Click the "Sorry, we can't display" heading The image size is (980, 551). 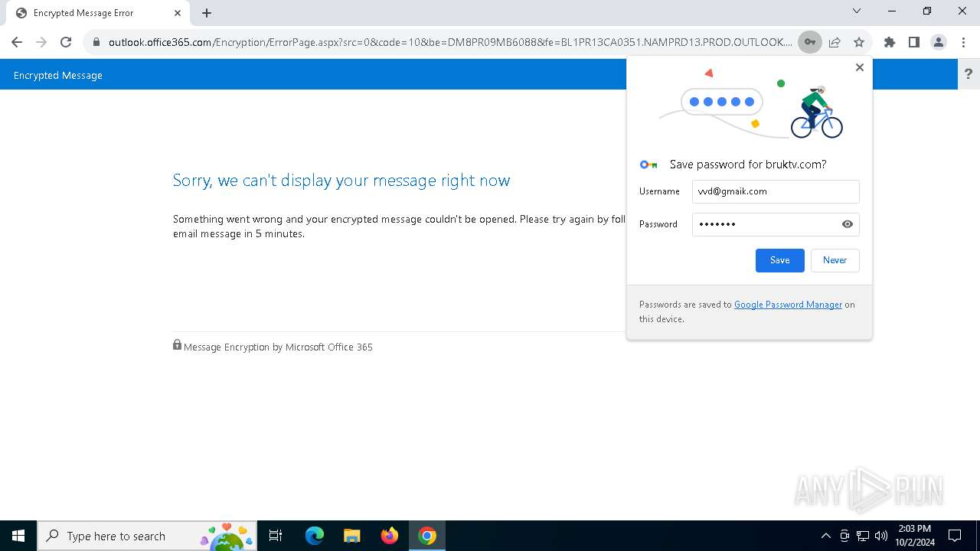pyautogui.click(x=341, y=181)
